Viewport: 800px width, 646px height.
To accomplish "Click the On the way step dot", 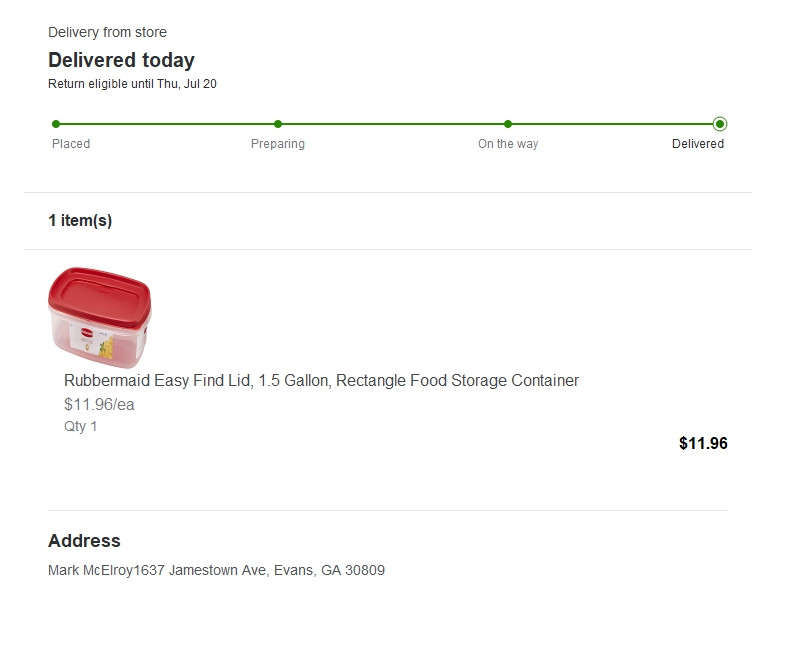I will [508, 124].
